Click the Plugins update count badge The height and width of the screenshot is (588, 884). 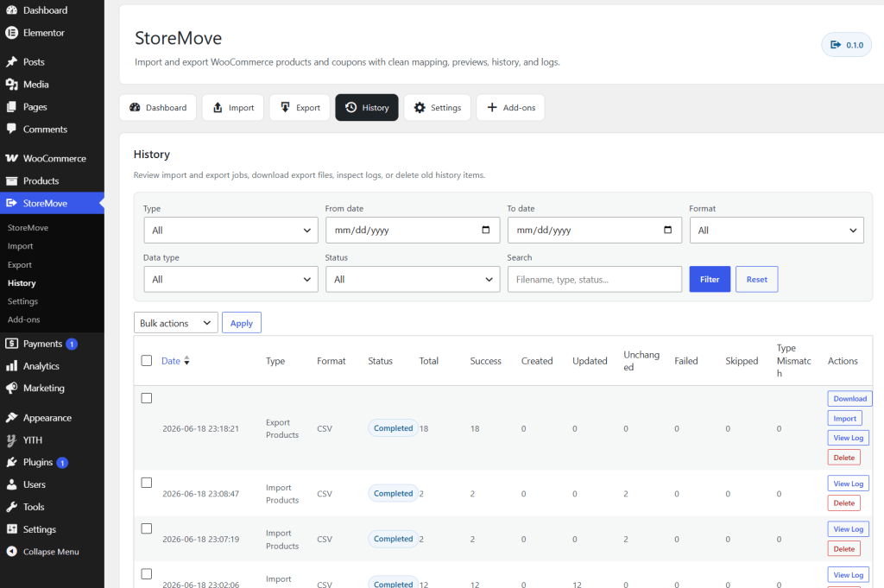tap(62, 463)
